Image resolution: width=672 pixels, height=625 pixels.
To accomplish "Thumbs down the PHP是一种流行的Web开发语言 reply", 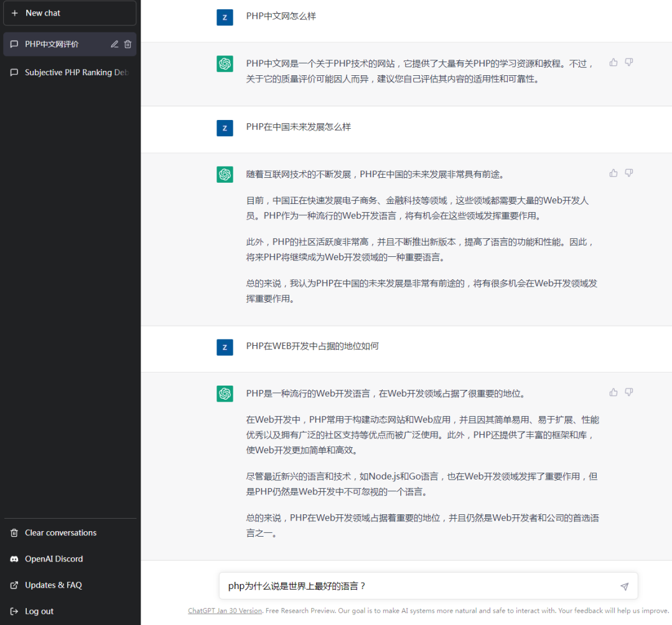I will point(628,392).
